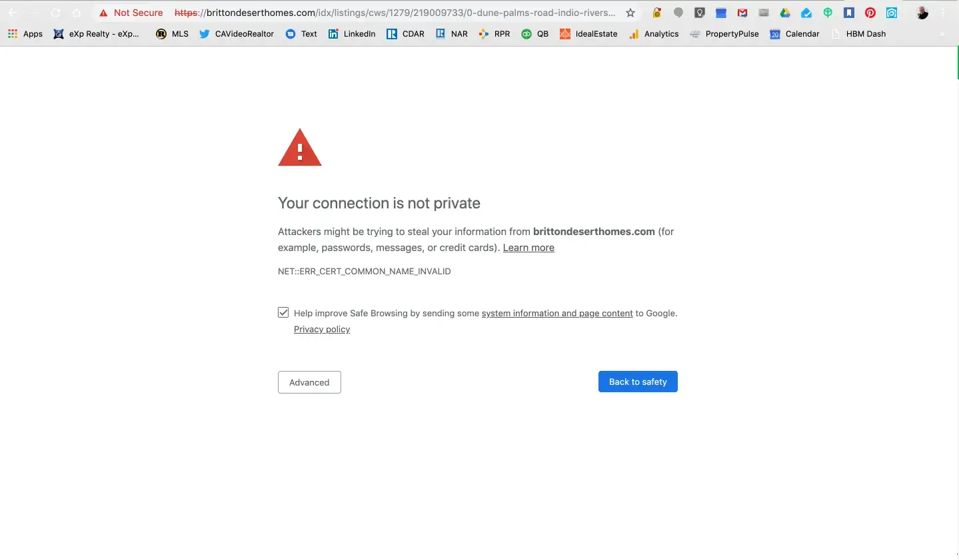Open the Text bookmark

(x=301, y=34)
